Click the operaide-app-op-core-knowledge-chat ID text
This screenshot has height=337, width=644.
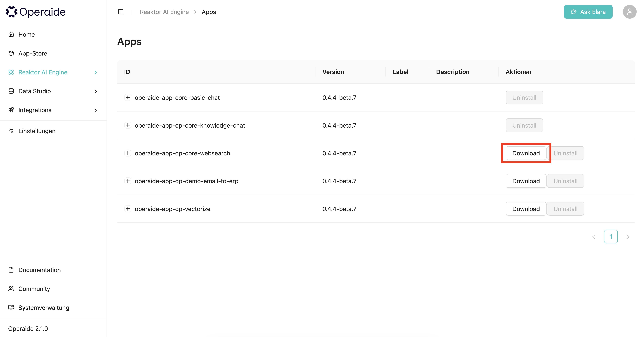point(190,125)
